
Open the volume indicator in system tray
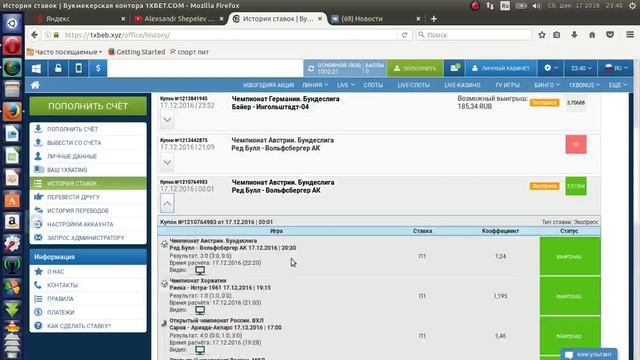click(537, 6)
